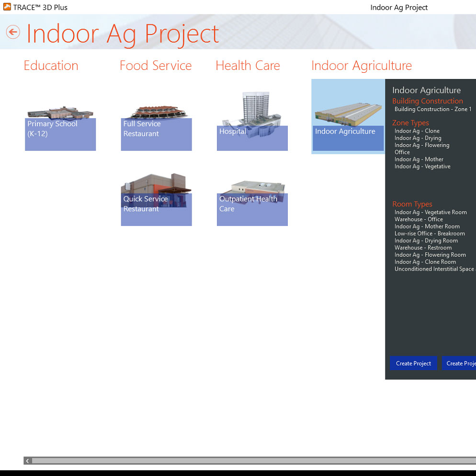Click the Food Service category heading
This screenshot has width=476, height=476.
[156, 66]
